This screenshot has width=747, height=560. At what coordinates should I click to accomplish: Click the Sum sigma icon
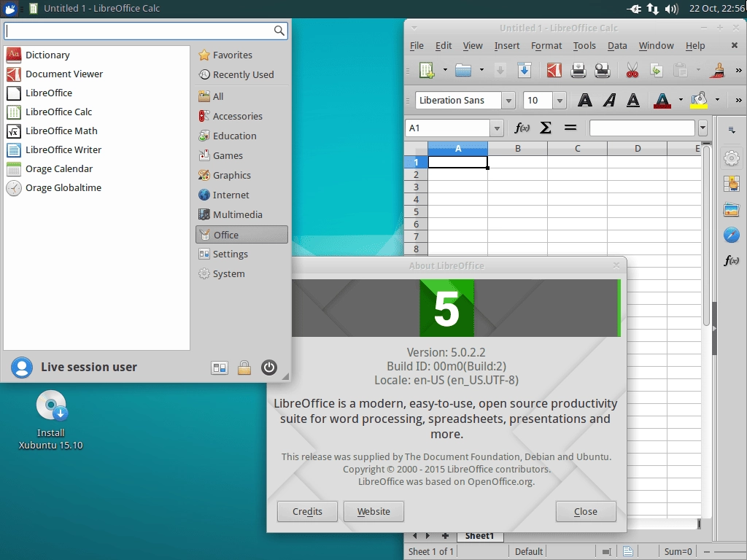546,128
